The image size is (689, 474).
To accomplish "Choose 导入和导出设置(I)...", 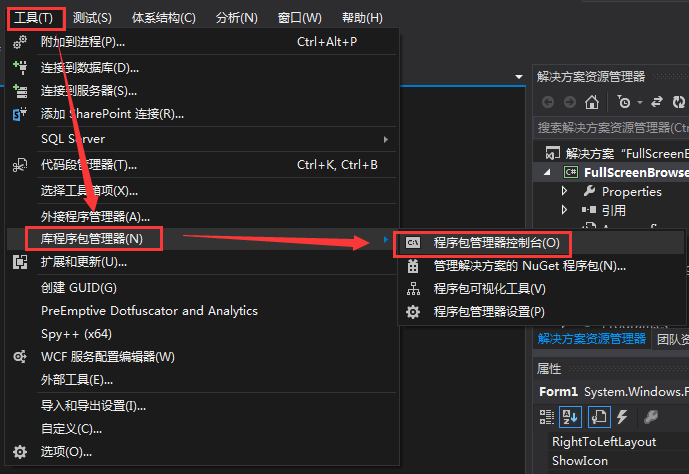I will [x=202, y=405].
